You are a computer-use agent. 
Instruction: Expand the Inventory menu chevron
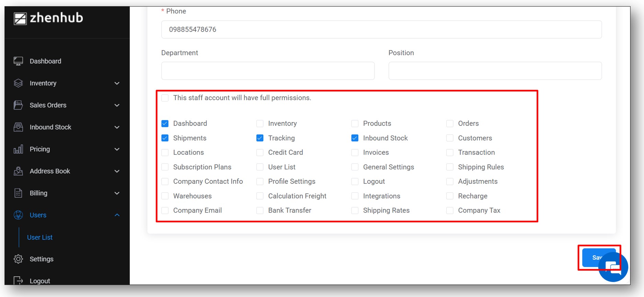click(x=117, y=83)
